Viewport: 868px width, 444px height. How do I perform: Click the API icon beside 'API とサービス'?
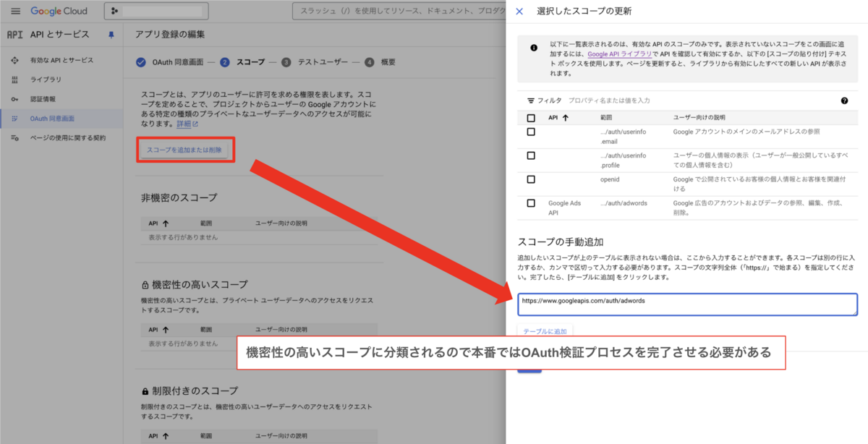(x=15, y=34)
